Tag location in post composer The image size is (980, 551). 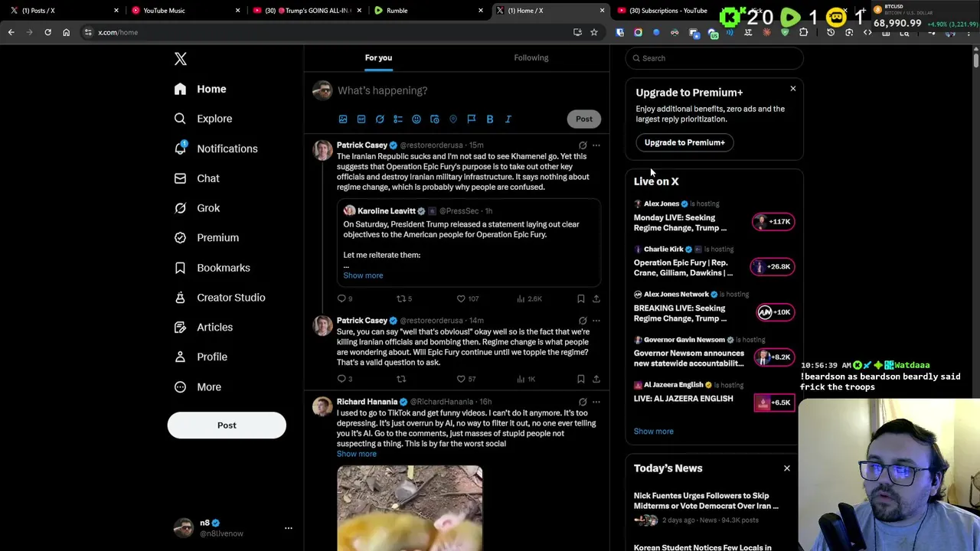pyautogui.click(x=453, y=119)
